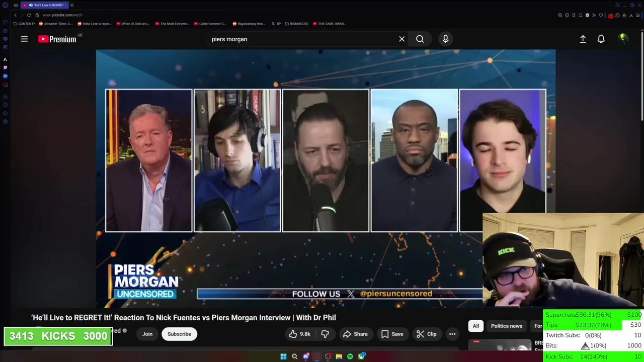Viewport: 644px width, 362px height.
Task: Open the recommended video thumbnail in sidebar
Action: click(500, 344)
